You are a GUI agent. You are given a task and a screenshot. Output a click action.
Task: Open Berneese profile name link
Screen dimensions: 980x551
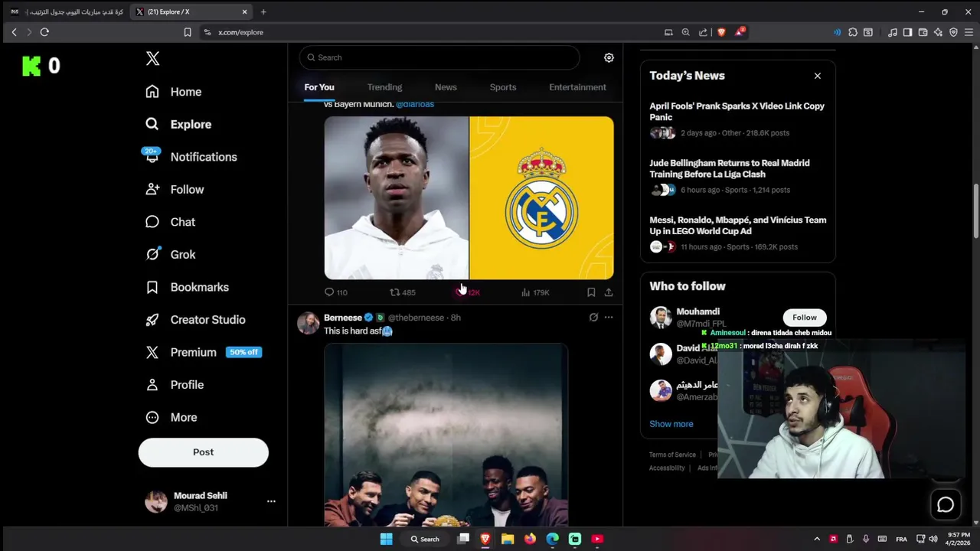(342, 318)
